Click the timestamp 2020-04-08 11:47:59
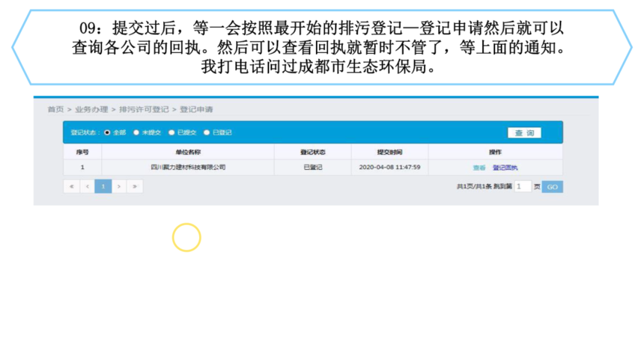 pyautogui.click(x=389, y=167)
